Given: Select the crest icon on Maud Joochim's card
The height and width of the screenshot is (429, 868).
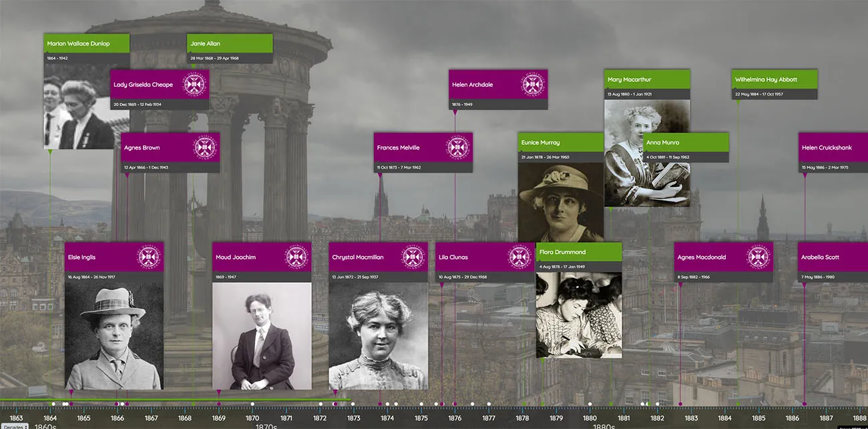Looking at the screenshot, I should coord(296,258).
